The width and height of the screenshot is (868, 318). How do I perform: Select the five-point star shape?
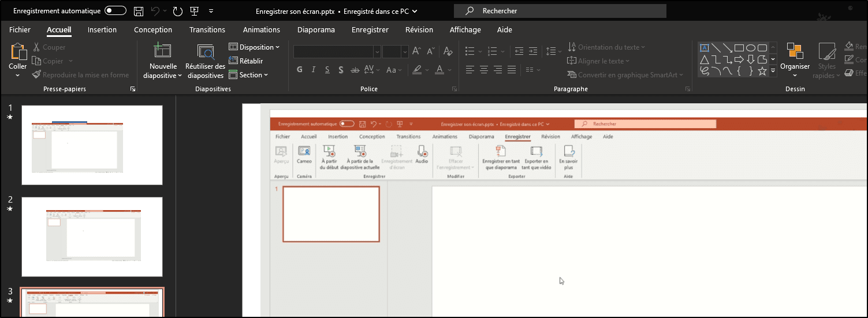click(762, 71)
